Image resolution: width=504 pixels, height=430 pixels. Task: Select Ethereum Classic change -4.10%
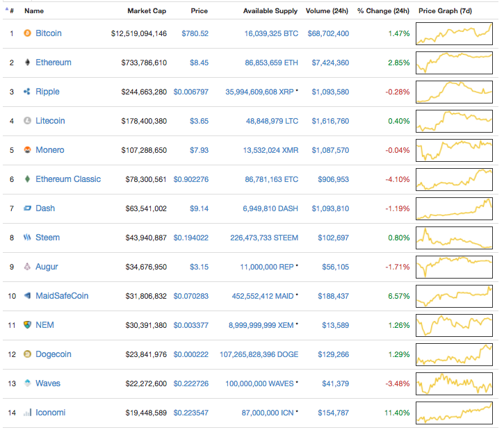[398, 179]
